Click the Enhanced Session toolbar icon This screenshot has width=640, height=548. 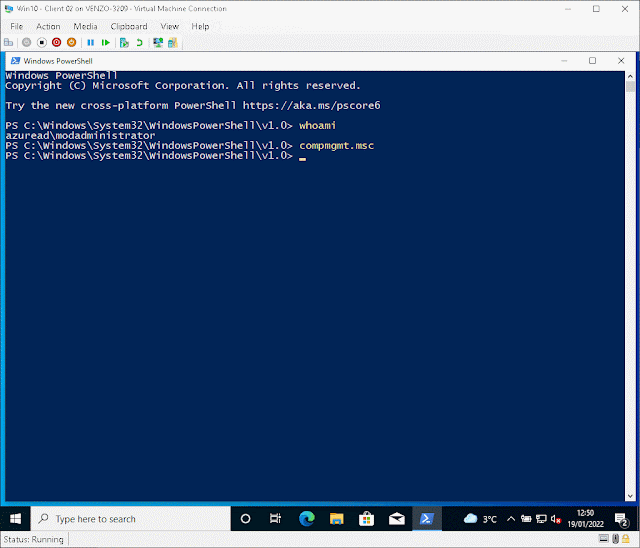click(158, 42)
